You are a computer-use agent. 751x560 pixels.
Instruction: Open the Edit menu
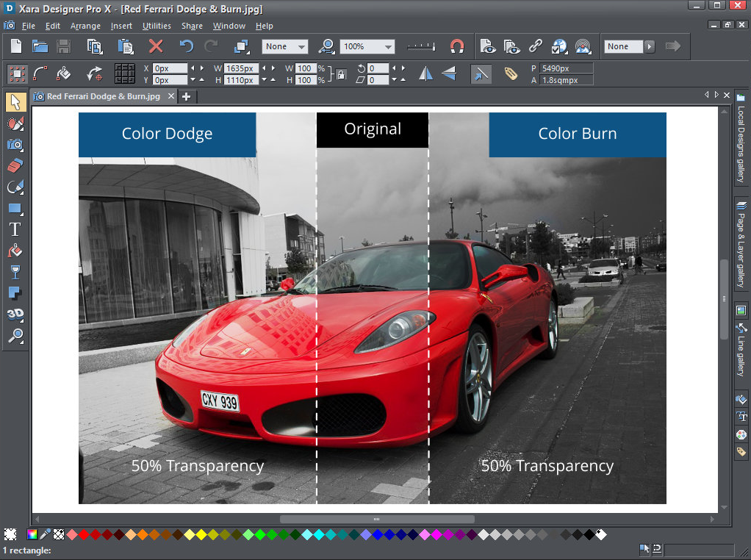53,26
